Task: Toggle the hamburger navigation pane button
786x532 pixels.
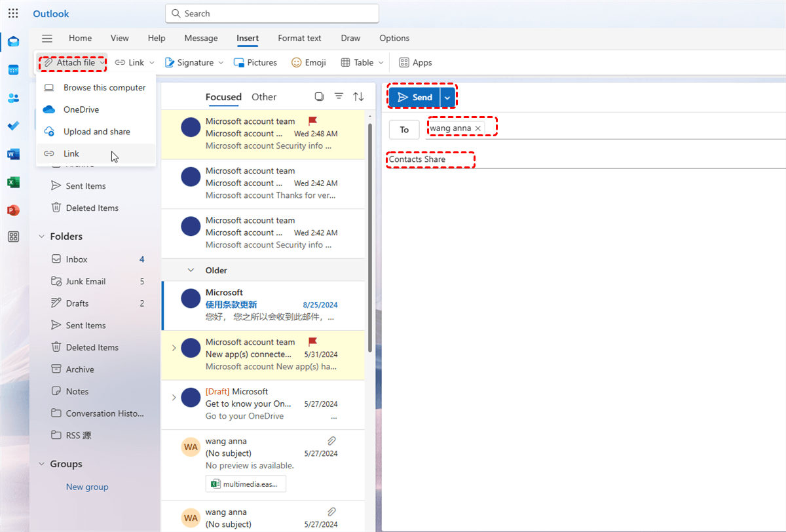Action: pos(47,38)
